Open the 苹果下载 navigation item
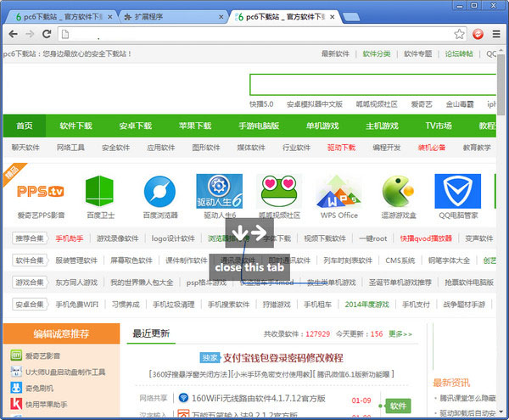509x420 pixels. pos(195,126)
